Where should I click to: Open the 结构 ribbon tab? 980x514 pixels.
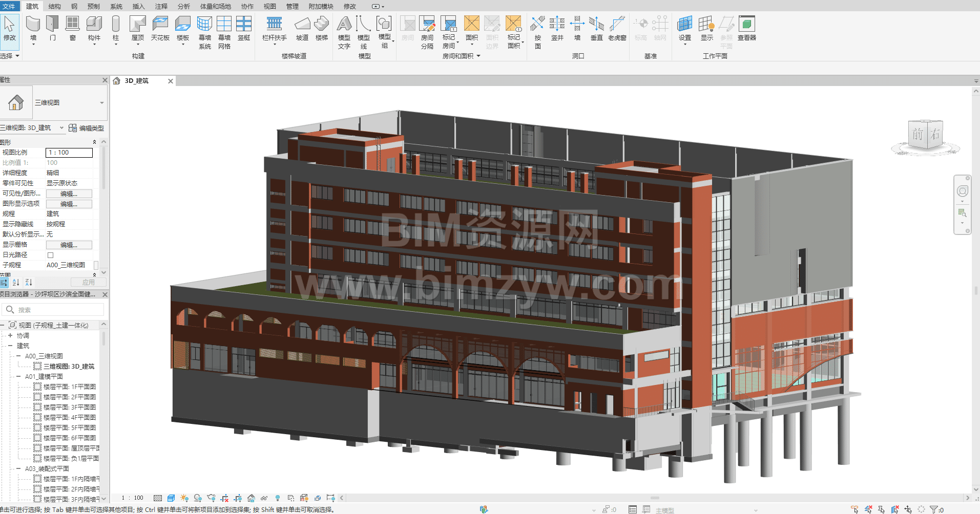tap(54, 6)
